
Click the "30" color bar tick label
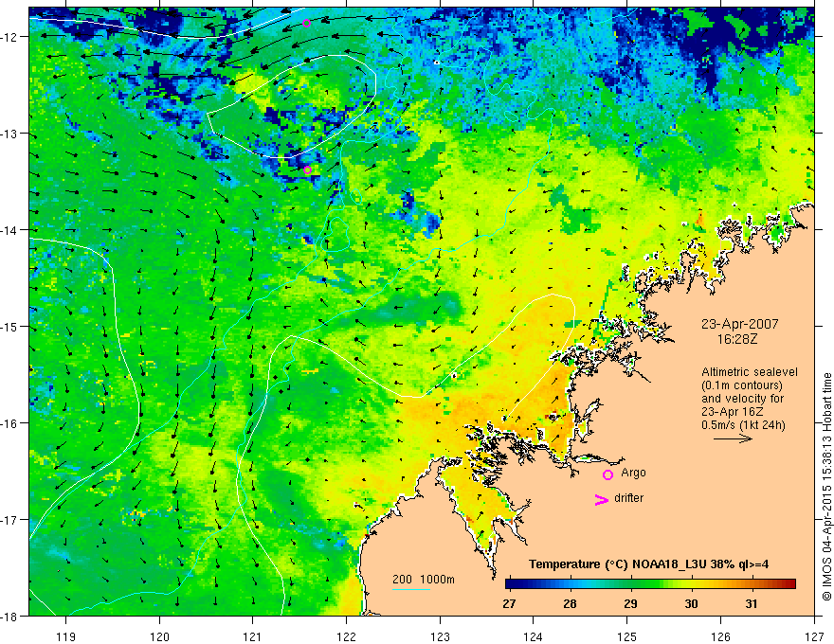691,603
